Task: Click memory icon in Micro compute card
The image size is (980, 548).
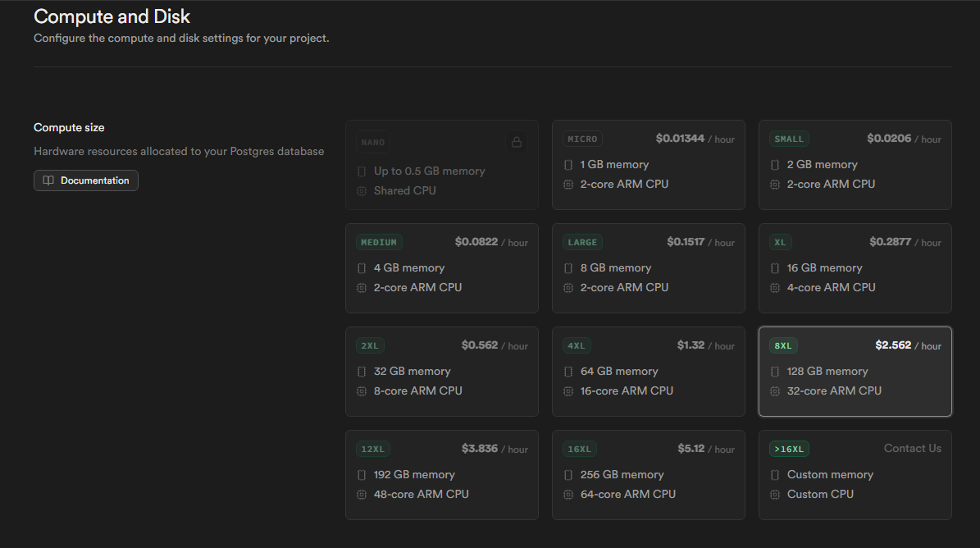Action: 568,165
